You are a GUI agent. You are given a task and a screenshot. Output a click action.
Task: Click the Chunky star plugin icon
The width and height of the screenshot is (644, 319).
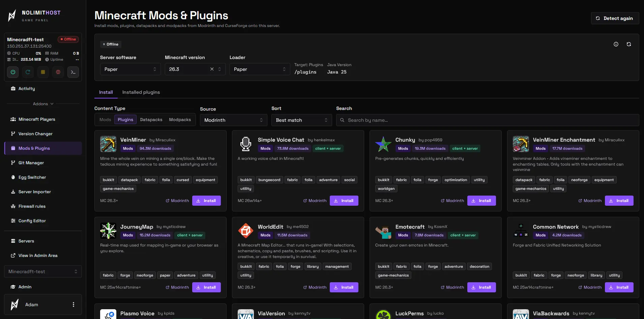tap(383, 144)
